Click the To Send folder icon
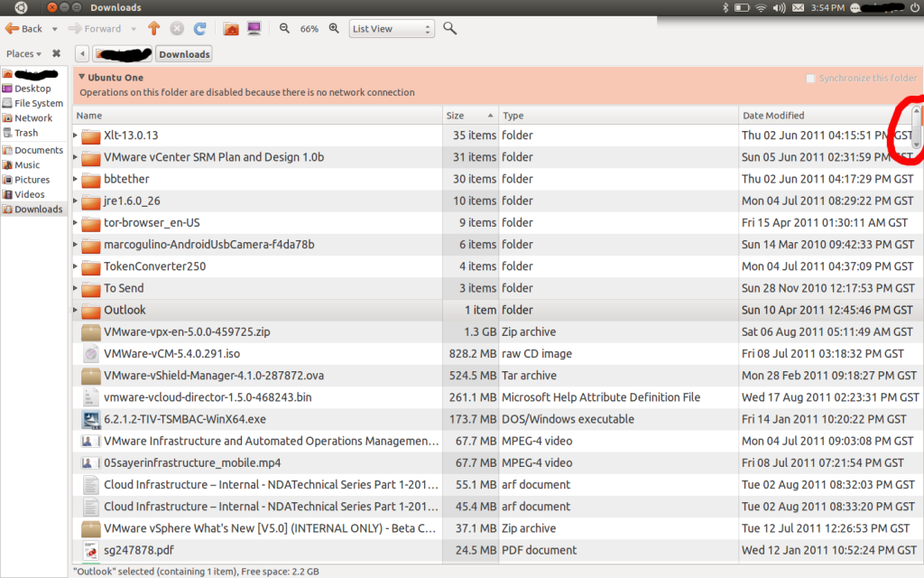 [x=91, y=289]
